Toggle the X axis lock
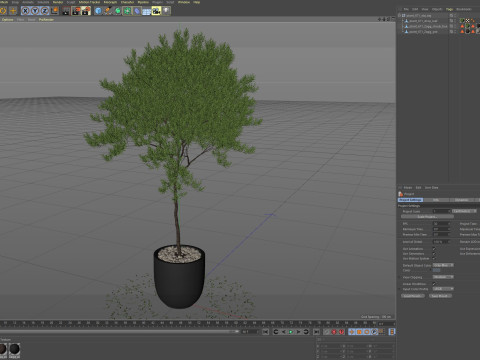480x360 pixels. pyautogui.click(x=25, y=11)
